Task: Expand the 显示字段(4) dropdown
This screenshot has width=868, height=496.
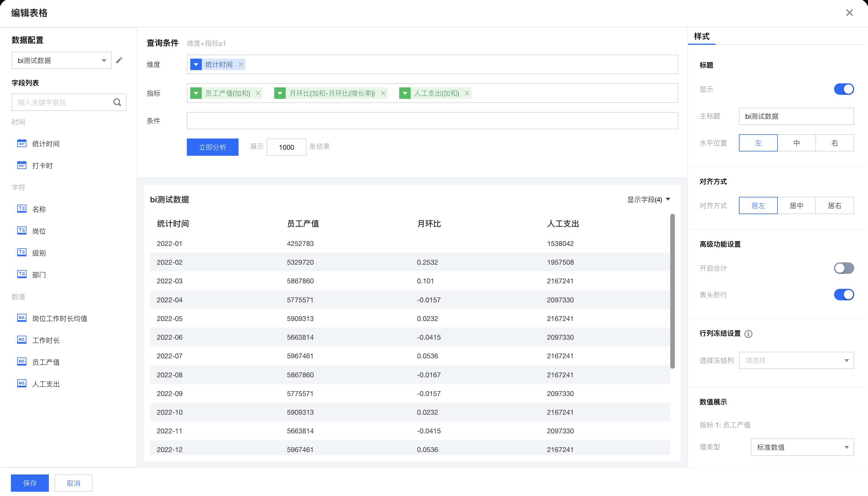Action: [x=649, y=200]
